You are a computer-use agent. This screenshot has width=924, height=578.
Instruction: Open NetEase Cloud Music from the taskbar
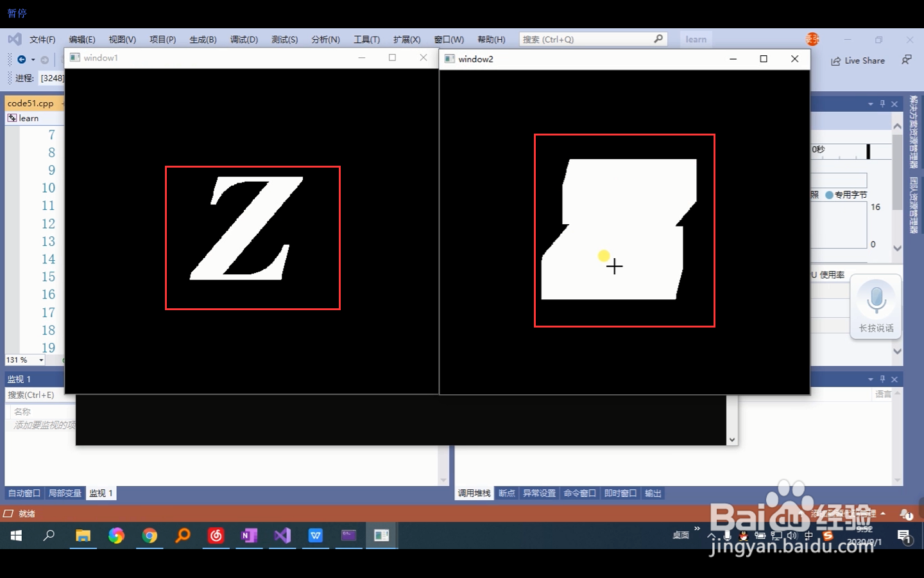click(216, 536)
